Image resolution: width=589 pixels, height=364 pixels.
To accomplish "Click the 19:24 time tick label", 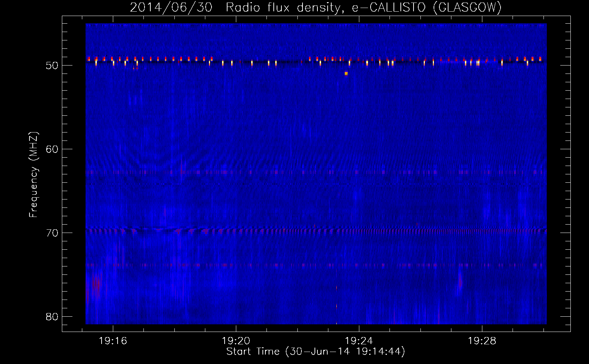I will click(x=359, y=341).
